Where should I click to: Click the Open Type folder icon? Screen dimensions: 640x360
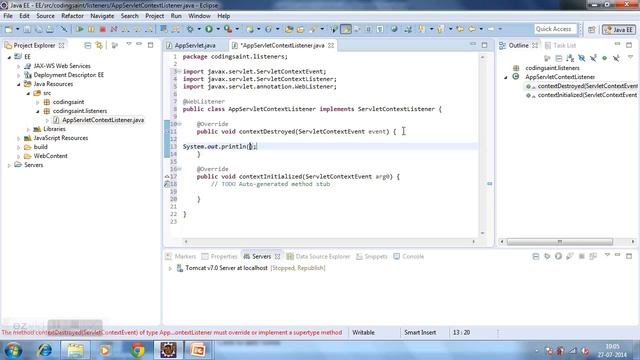(x=289, y=29)
